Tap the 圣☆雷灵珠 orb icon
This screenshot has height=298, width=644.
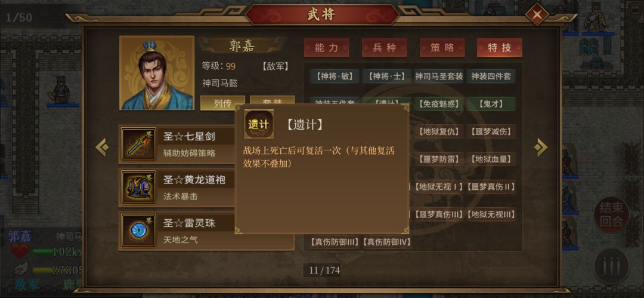pyautogui.click(x=138, y=231)
